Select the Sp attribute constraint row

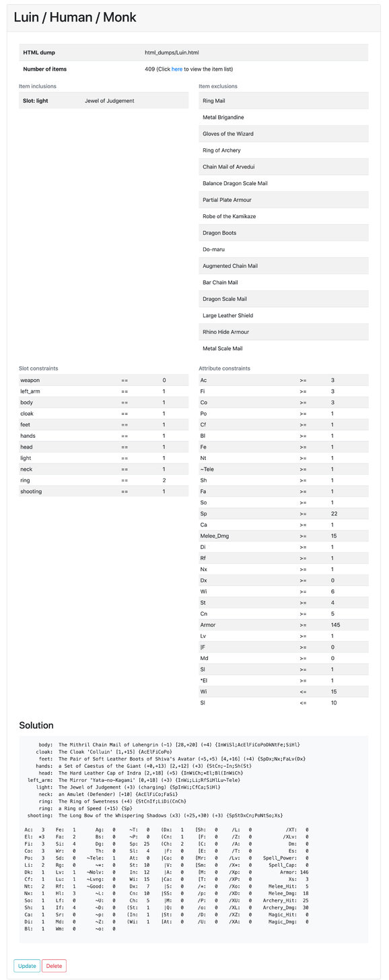(x=283, y=514)
